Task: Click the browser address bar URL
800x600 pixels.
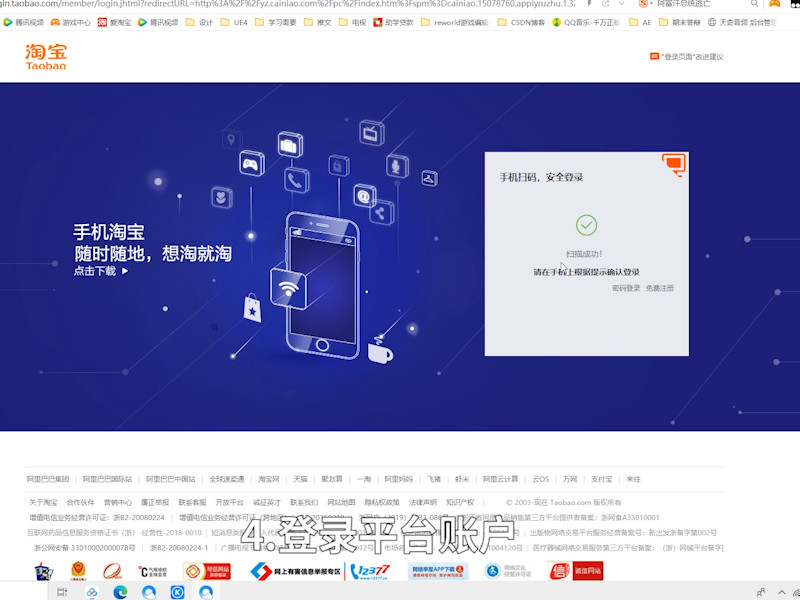Action: 288,4
